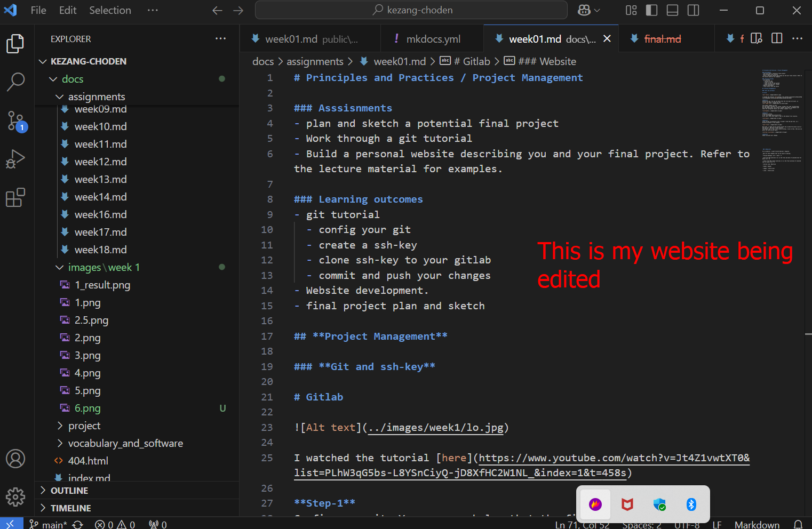Screen dimensions: 812x529
Task: Open untracked 6.png file
Action: (138, 408)
